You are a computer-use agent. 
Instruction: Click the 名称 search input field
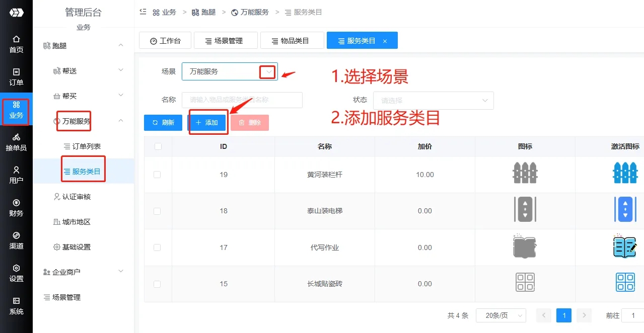[242, 100]
